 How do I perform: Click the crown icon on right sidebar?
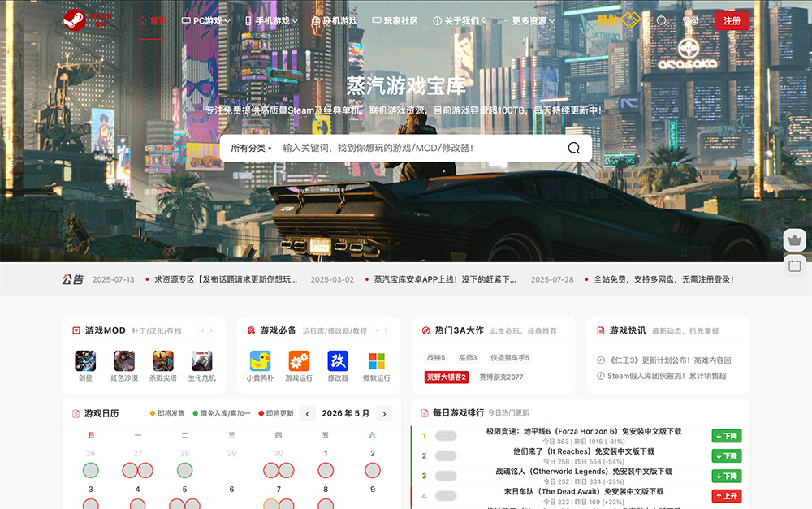click(794, 240)
